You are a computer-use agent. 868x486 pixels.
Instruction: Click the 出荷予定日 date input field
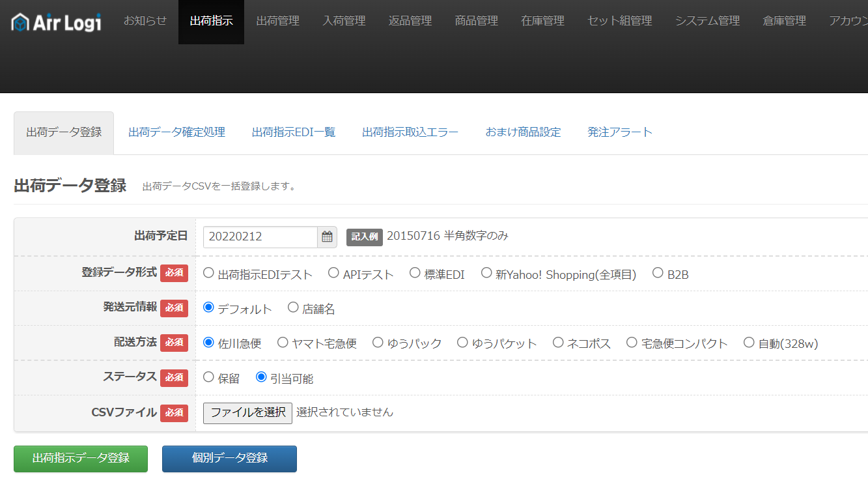coord(260,237)
